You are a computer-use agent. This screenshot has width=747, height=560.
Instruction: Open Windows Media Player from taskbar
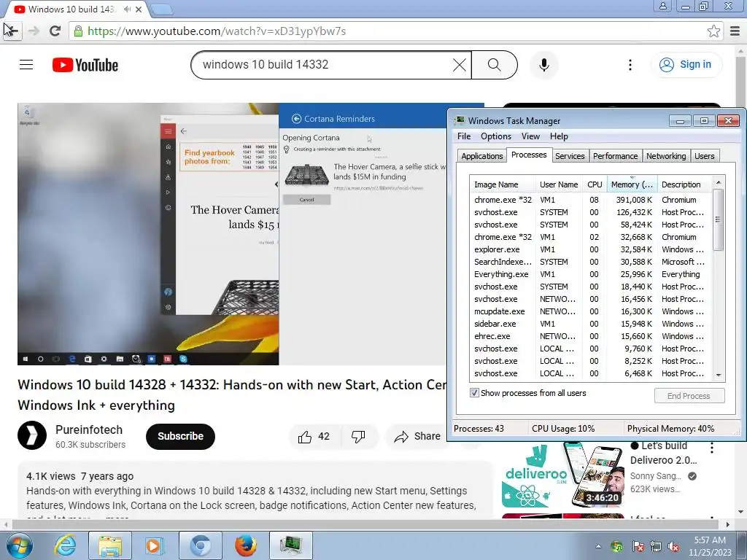(155, 545)
